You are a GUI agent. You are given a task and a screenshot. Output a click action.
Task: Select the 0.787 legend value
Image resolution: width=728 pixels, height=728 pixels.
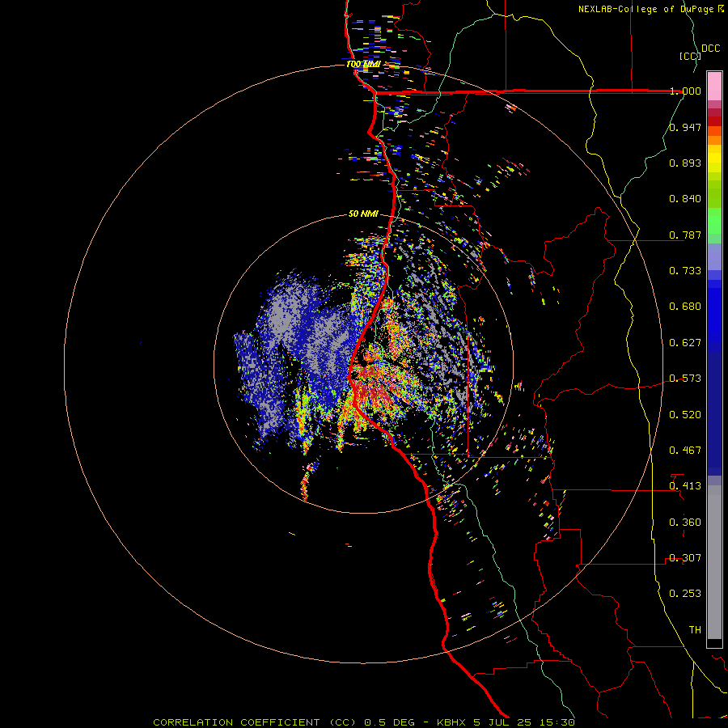[685, 235]
